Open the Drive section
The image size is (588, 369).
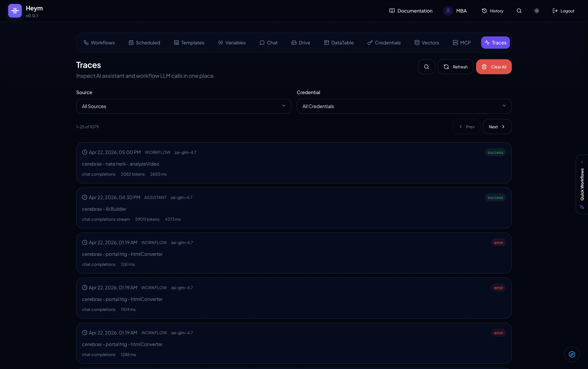pos(301,42)
